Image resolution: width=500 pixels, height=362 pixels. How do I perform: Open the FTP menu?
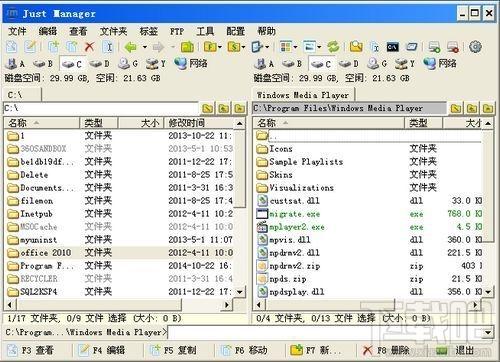pos(177,31)
